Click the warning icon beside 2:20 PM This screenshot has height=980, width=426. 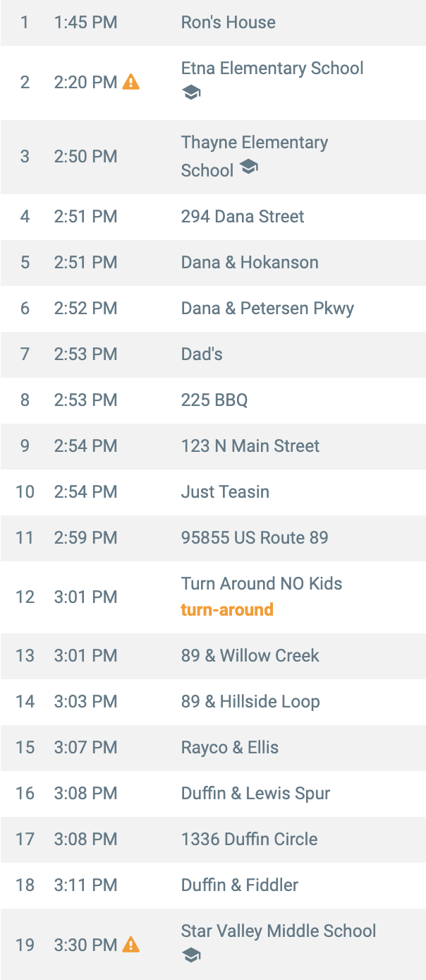(x=131, y=82)
